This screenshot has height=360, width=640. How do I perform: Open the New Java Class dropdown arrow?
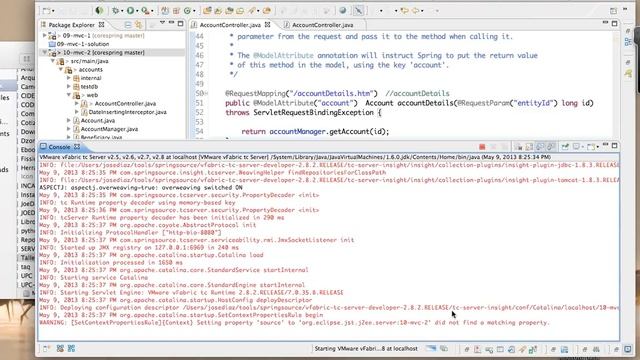point(194,11)
